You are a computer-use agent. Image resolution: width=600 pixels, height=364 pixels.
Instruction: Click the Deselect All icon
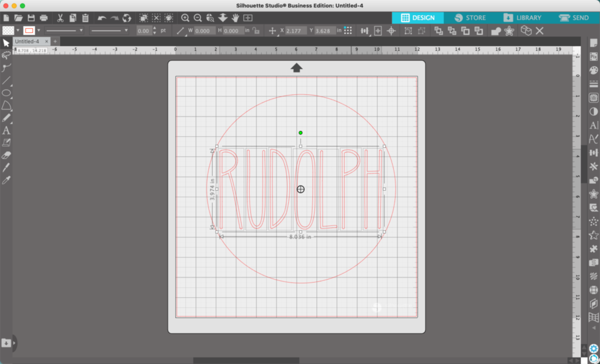(x=156, y=18)
